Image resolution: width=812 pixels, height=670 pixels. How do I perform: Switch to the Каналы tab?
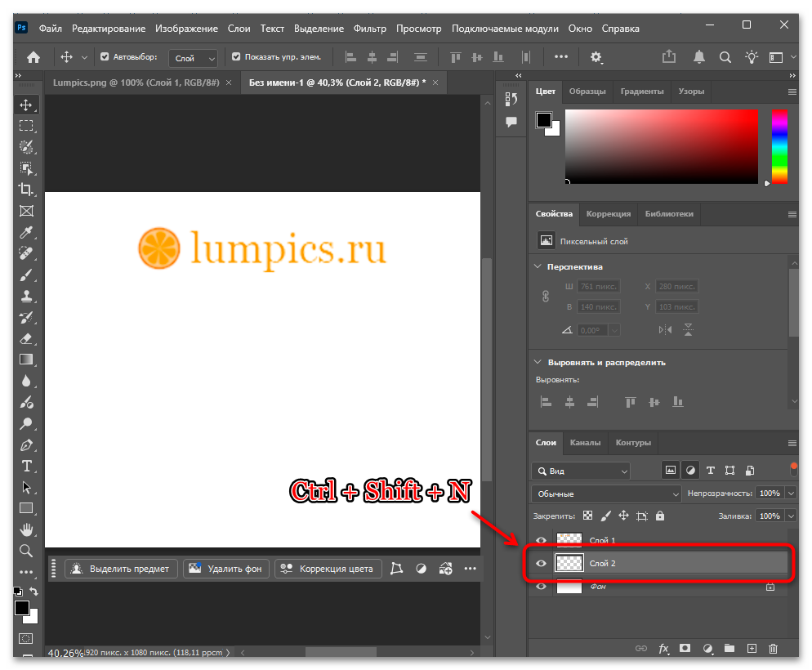585,443
